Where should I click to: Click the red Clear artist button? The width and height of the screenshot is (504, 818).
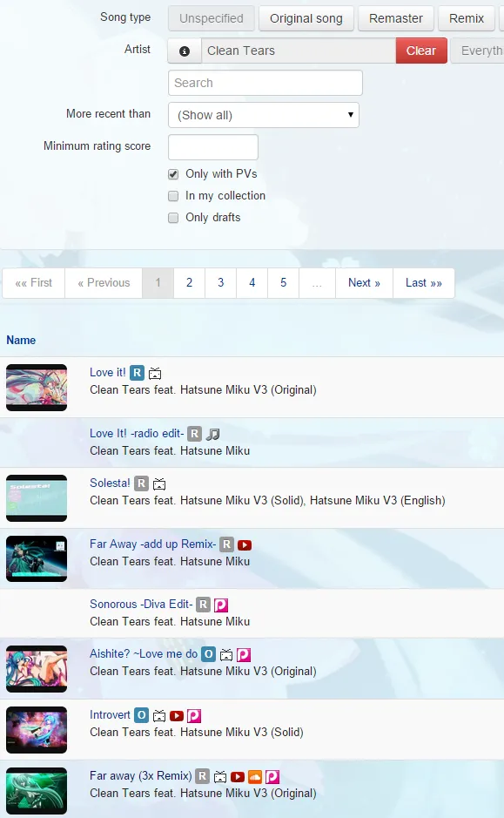click(421, 51)
